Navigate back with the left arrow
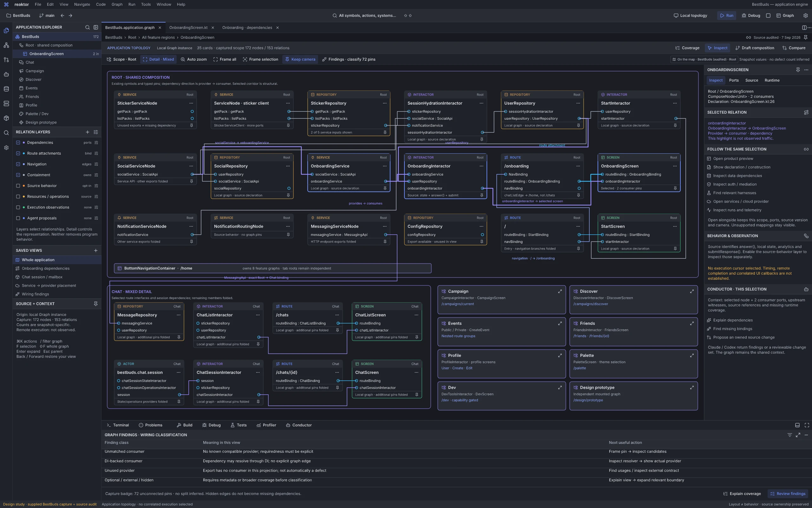812x508 pixels. (62, 16)
